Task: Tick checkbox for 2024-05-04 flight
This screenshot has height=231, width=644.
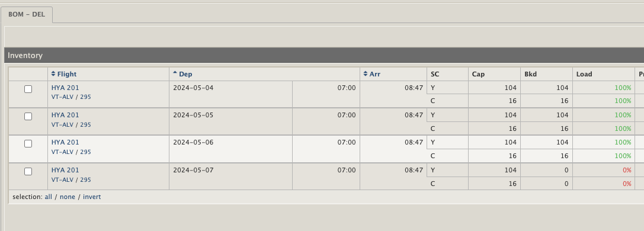Action: point(28,89)
